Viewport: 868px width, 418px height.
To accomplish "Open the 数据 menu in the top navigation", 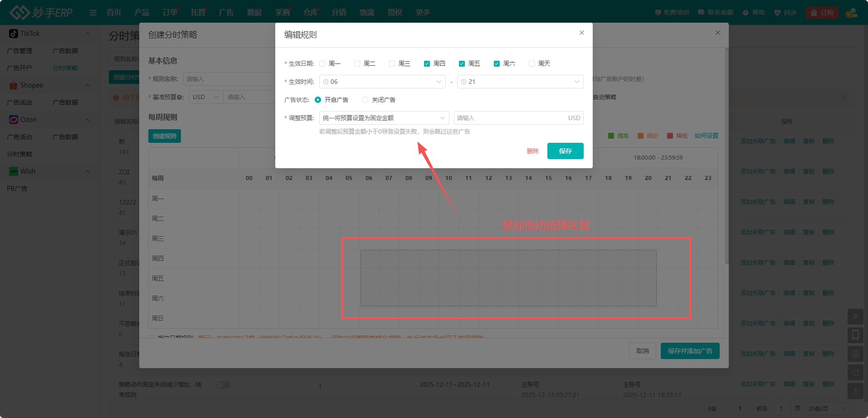I will click(254, 13).
